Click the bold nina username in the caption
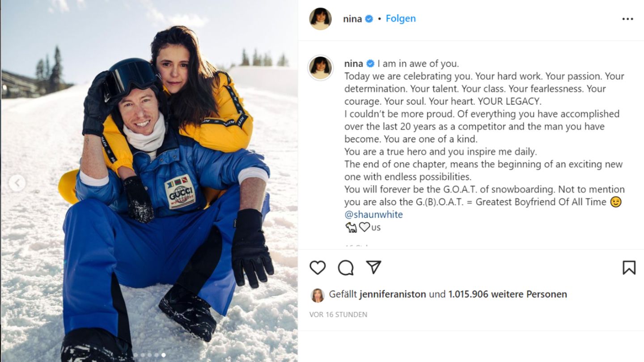The image size is (644, 362). click(354, 63)
